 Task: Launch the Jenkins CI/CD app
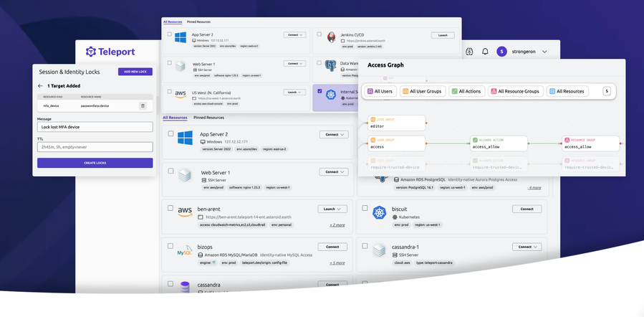[x=443, y=35]
